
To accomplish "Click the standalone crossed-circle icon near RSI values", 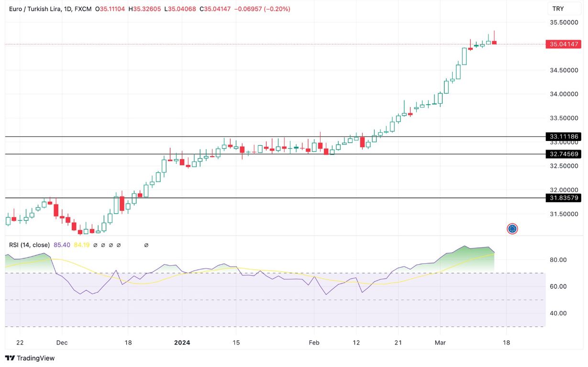I will click(x=146, y=245).
